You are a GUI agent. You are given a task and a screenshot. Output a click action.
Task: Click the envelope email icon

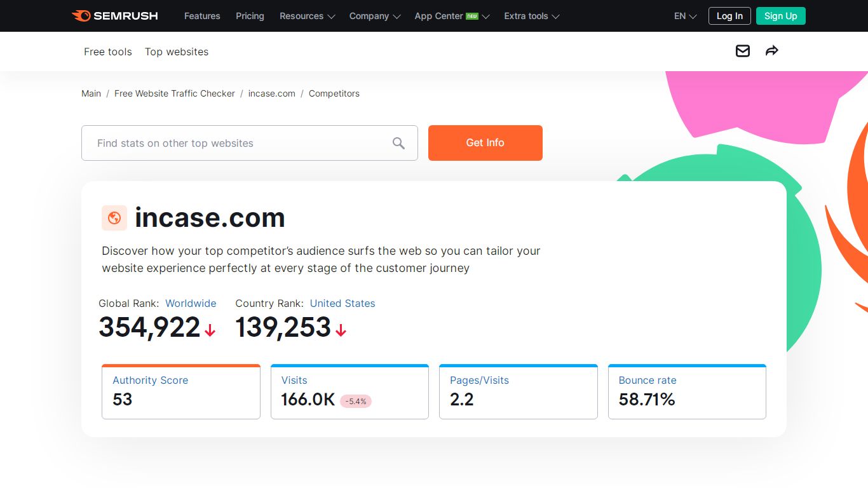pyautogui.click(x=743, y=51)
